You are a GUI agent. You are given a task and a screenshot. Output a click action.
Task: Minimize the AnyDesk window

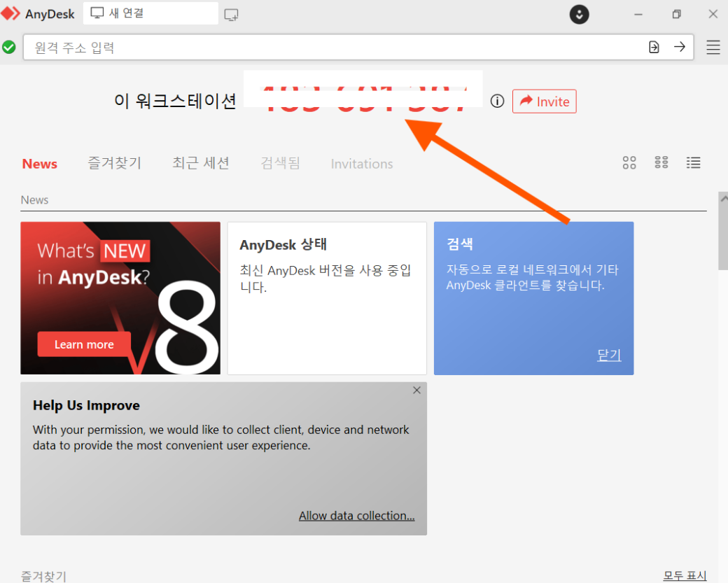638,15
